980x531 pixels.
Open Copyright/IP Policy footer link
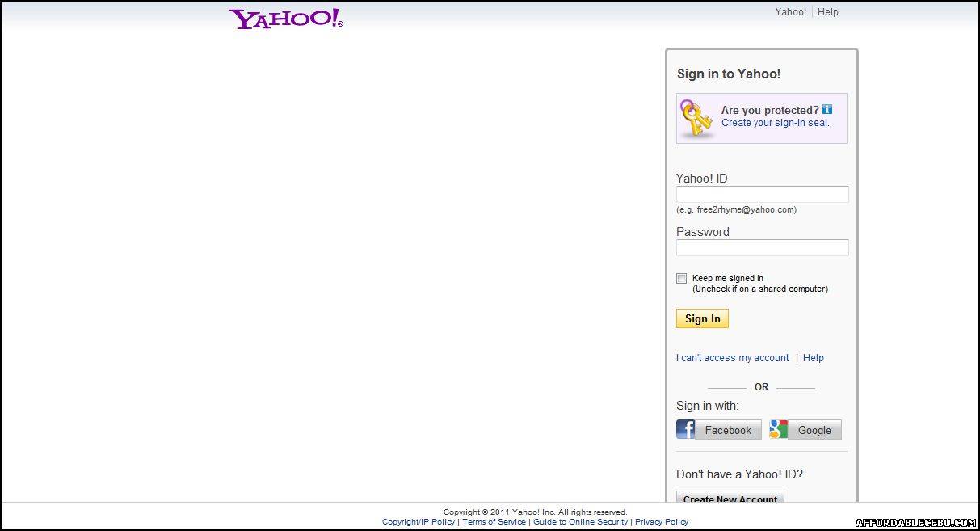[x=418, y=522]
